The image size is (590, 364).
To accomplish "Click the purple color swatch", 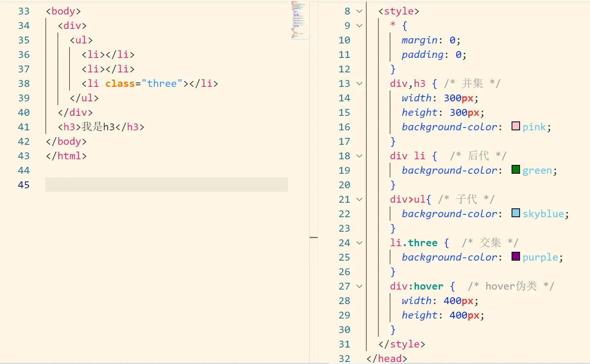I will [516, 257].
